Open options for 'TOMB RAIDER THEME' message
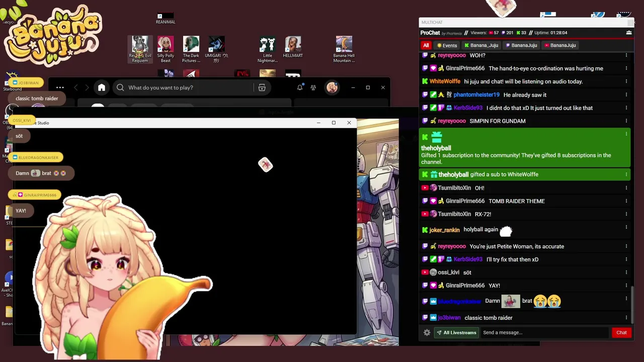The width and height of the screenshot is (644, 362). [626, 201]
